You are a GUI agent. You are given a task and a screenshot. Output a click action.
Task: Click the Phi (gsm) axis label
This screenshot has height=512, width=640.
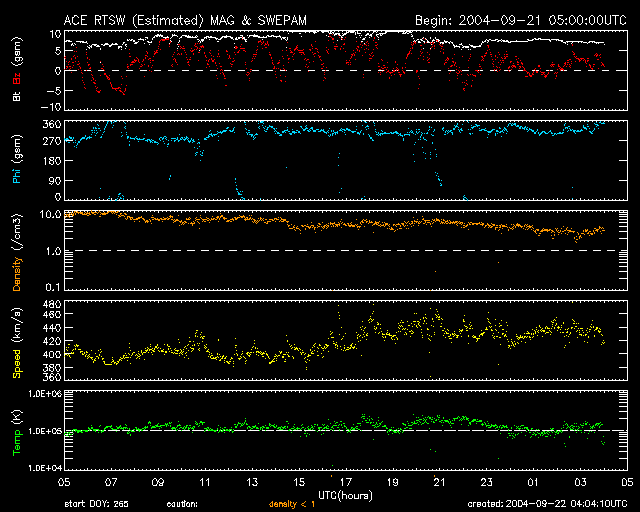16,157
